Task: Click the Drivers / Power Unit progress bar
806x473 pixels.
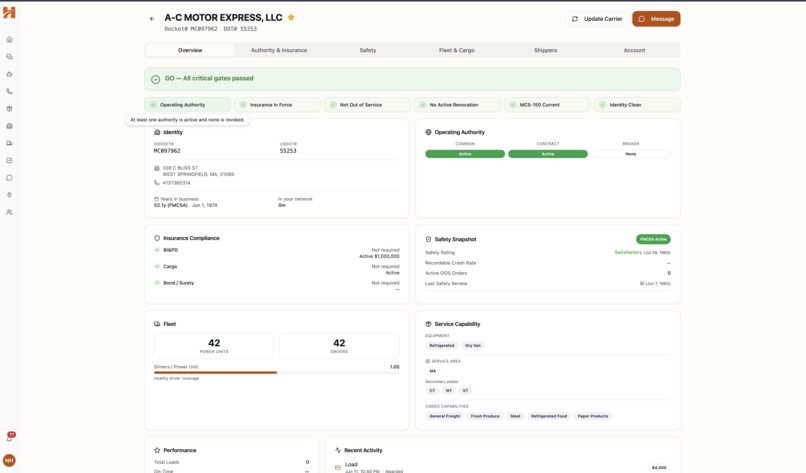Action: point(277,372)
